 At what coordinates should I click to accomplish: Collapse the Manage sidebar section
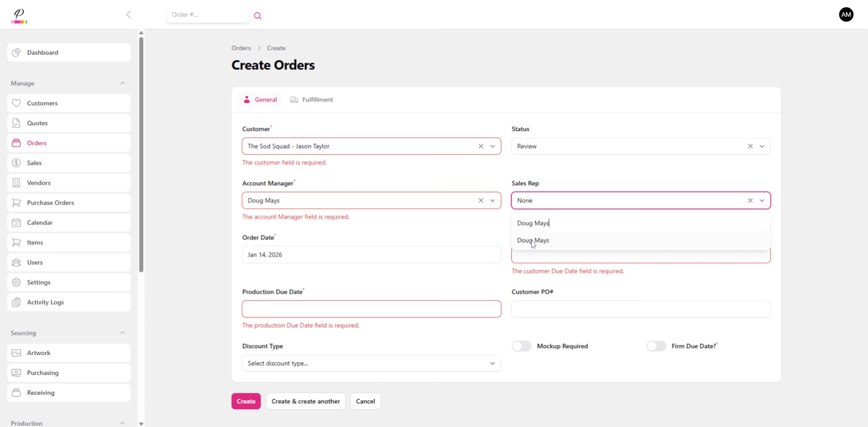pyautogui.click(x=122, y=83)
